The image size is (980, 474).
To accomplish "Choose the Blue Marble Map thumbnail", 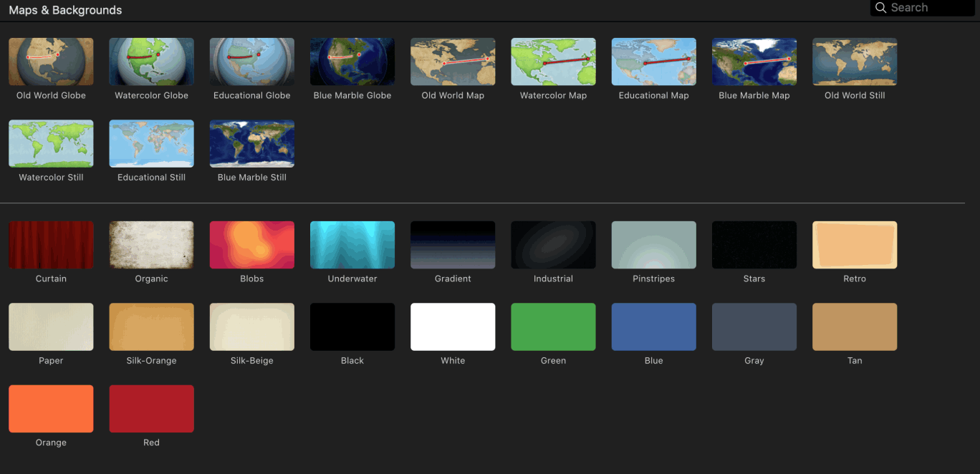I will [754, 62].
